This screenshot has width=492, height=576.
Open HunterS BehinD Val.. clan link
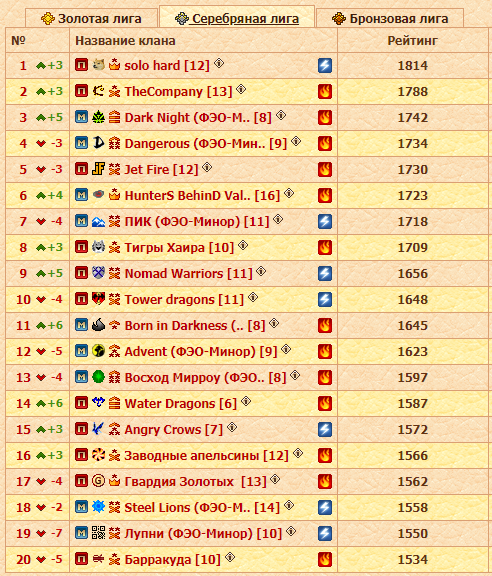pos(202,195)
